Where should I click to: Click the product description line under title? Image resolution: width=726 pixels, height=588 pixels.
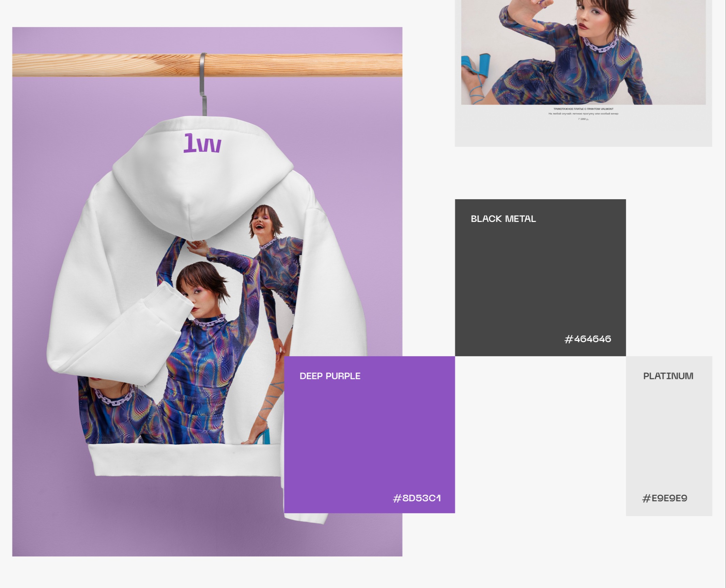(x=583, y=114)
